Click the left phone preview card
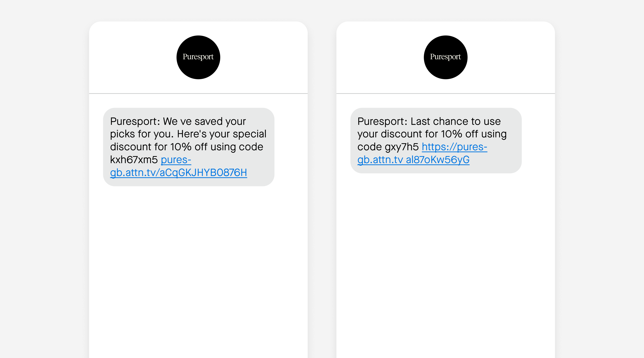644x358 pixels. (198, 238)
